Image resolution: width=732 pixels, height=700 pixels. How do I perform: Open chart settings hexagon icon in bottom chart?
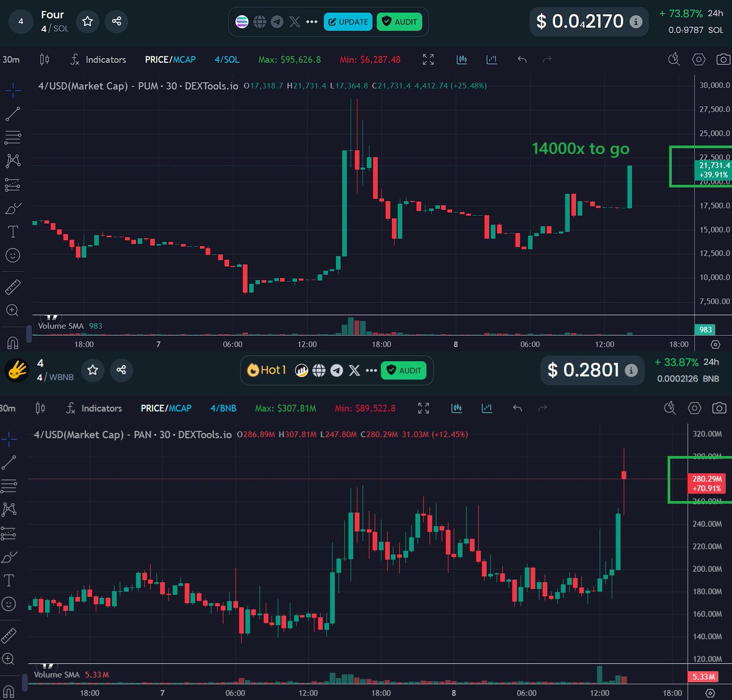click(694, 408)
